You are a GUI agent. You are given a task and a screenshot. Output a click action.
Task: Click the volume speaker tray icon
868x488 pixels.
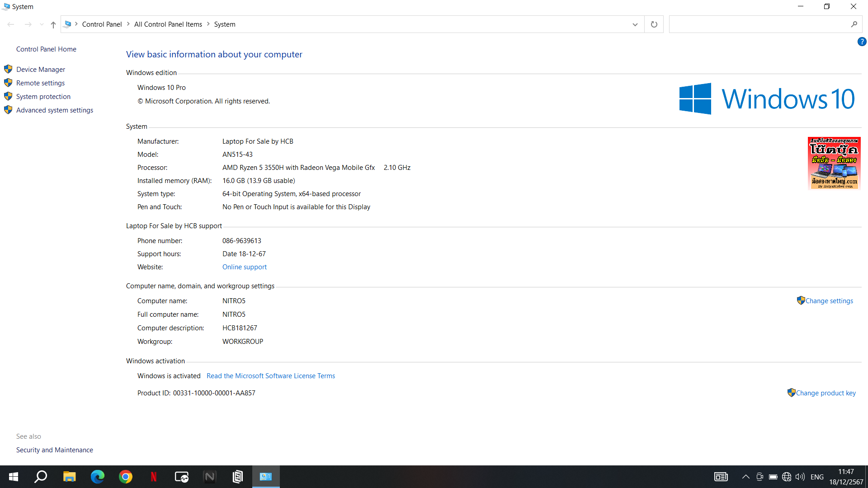pyautogui.click(x=800, y=477)
